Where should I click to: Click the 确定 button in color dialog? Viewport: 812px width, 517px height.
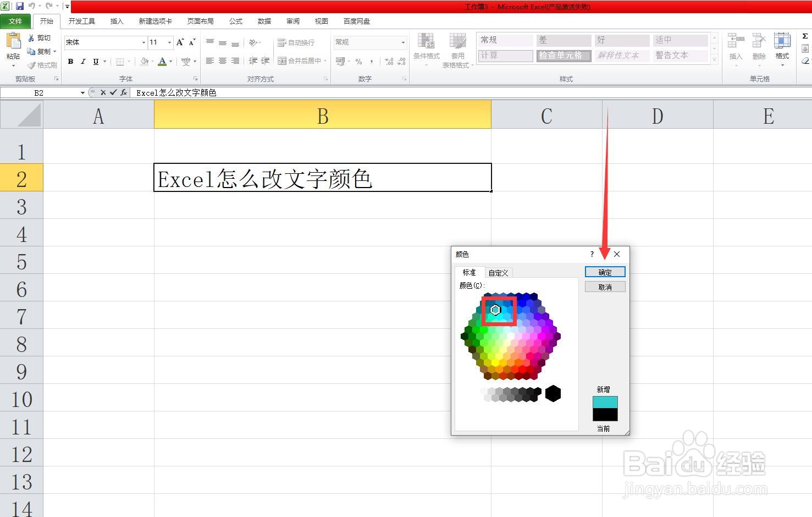tap(605, 271)
